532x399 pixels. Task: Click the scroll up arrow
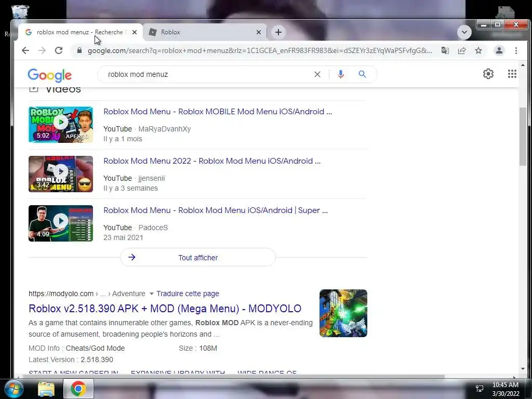pos(523,65)
